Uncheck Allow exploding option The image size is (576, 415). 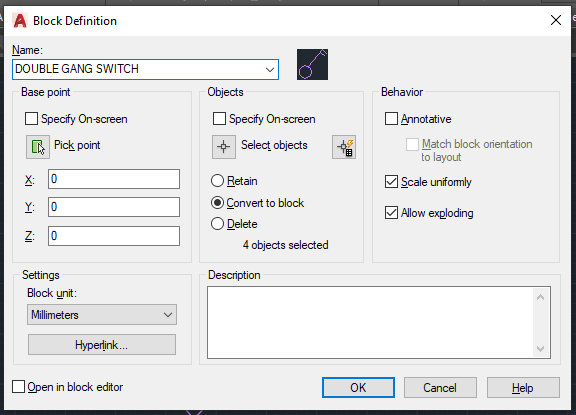tap(391, 213)
